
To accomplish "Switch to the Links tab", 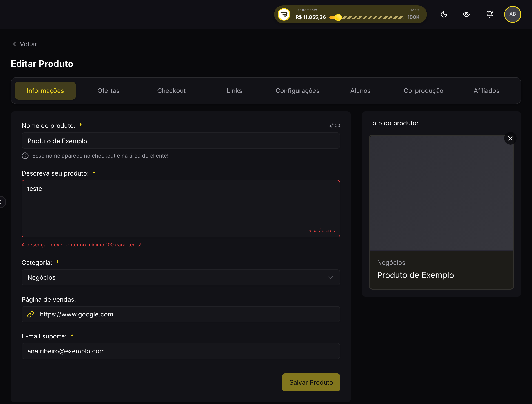I will (x=234, y=91).
